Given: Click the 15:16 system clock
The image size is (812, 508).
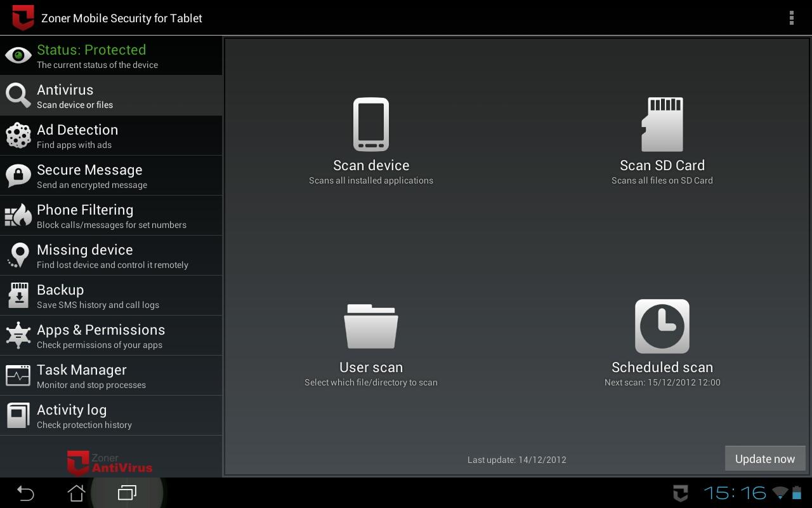Looking at the screenshot, I should [x=735, y=493].
